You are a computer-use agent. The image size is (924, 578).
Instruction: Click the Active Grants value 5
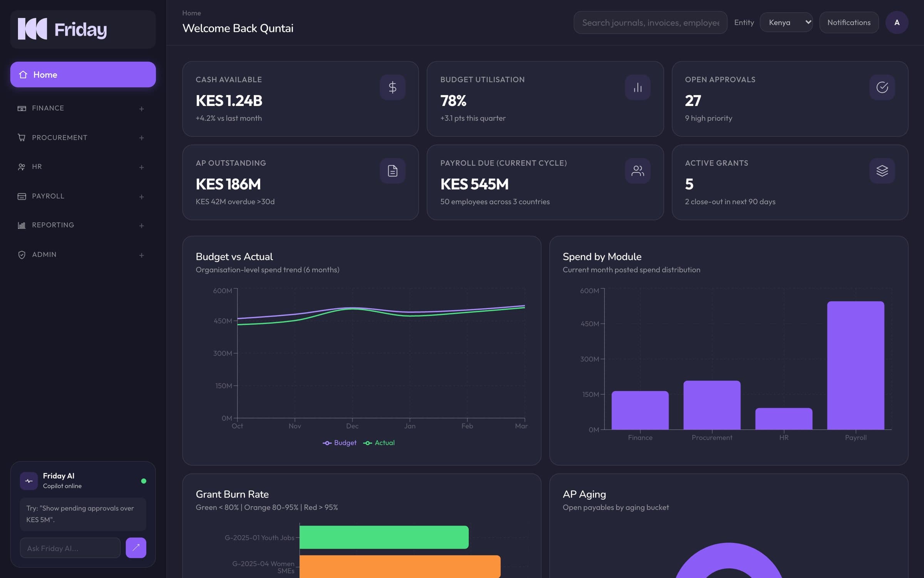coord(689,184)
